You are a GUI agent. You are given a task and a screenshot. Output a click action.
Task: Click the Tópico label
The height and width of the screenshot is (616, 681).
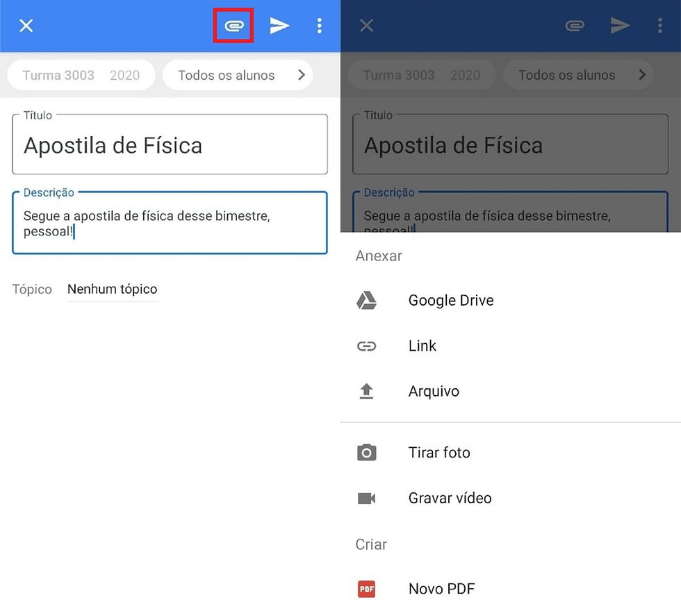click(32, 290)
